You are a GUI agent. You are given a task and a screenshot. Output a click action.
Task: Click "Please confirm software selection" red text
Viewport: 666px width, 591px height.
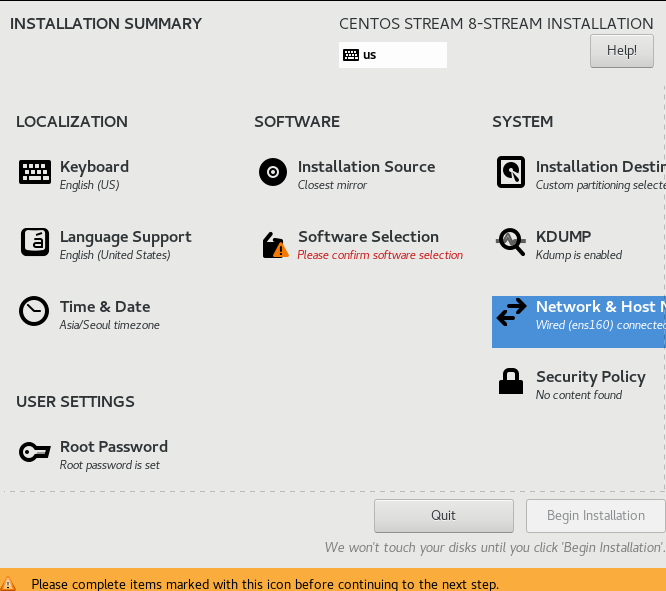[x=380, y=255]
